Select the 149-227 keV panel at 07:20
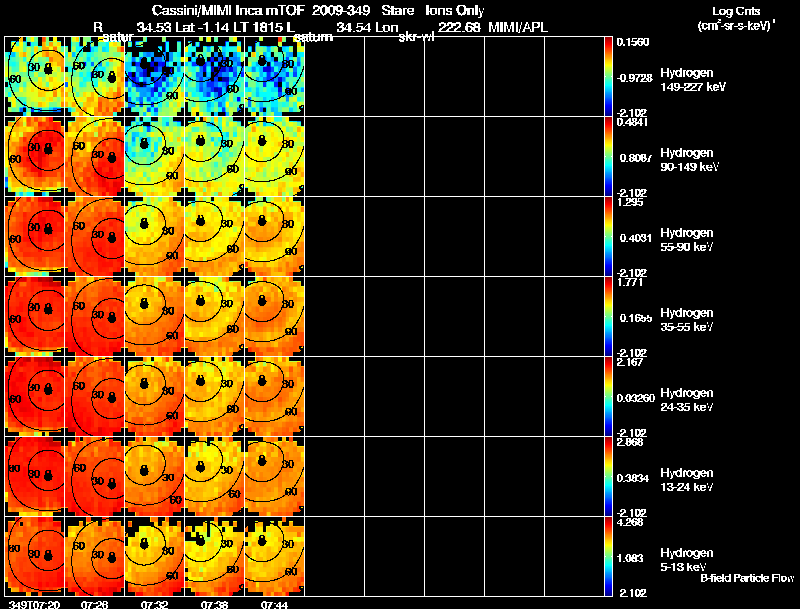The width and height of the screenshot is (800, 609). [x=35, y=77]
